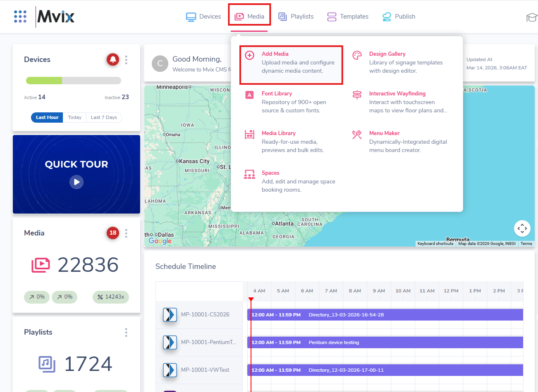The height and width of the screenshot is (392, 538).
Task: Open the Directory_12-03-2026-17-00-11 schedule bar
Action: 385,370
